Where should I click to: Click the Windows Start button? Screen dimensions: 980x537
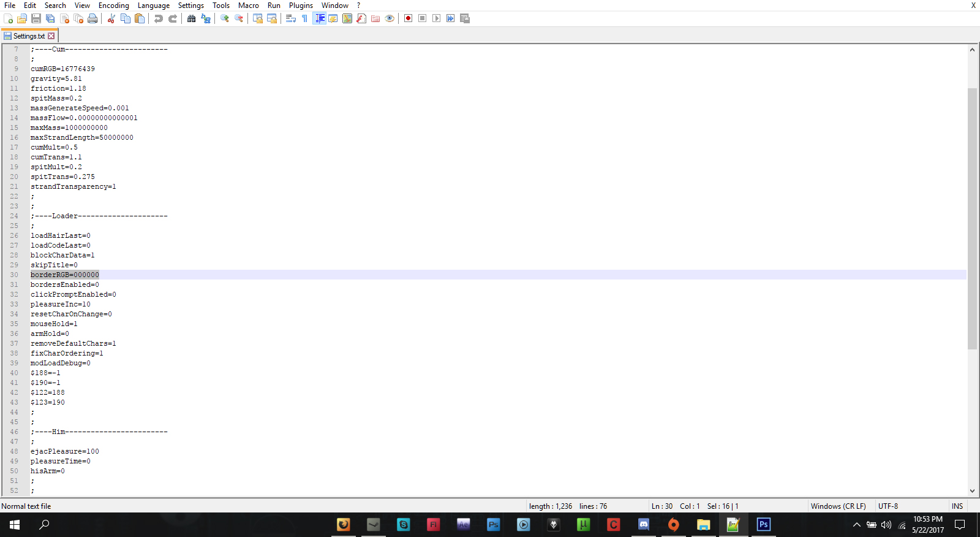click(15, 525)
